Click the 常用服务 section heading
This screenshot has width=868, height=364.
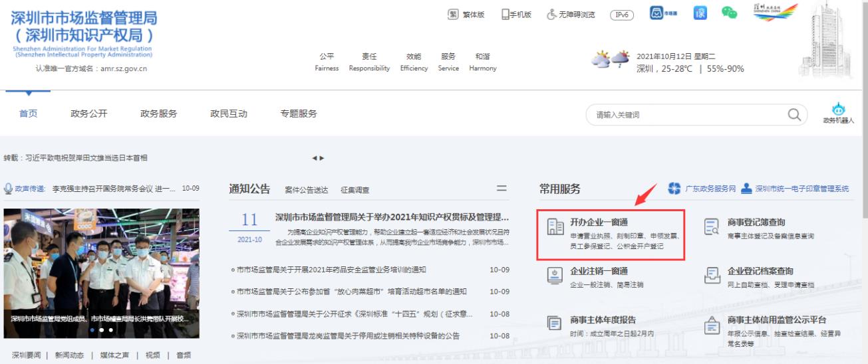point(559,189)
